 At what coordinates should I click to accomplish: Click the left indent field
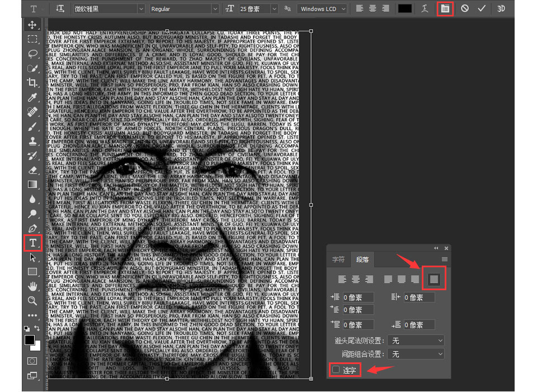pos(358,297)
